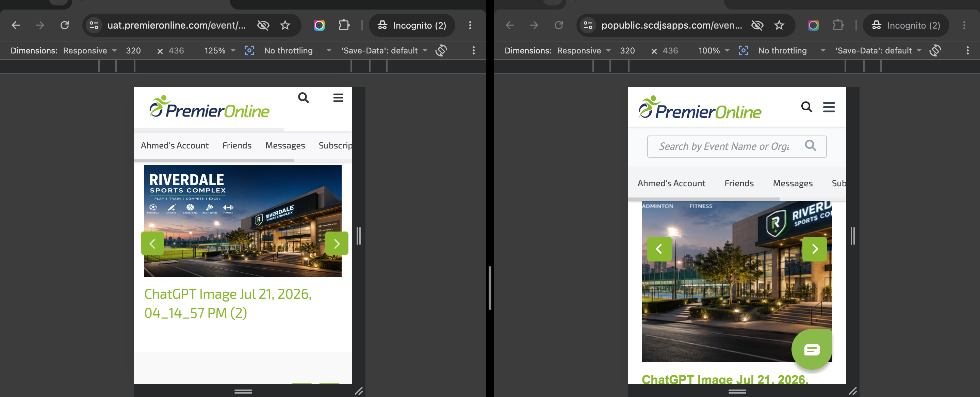Select Ahmed's Account tab in right page
This screenshot has width=980, height=397.
[671, 183]
